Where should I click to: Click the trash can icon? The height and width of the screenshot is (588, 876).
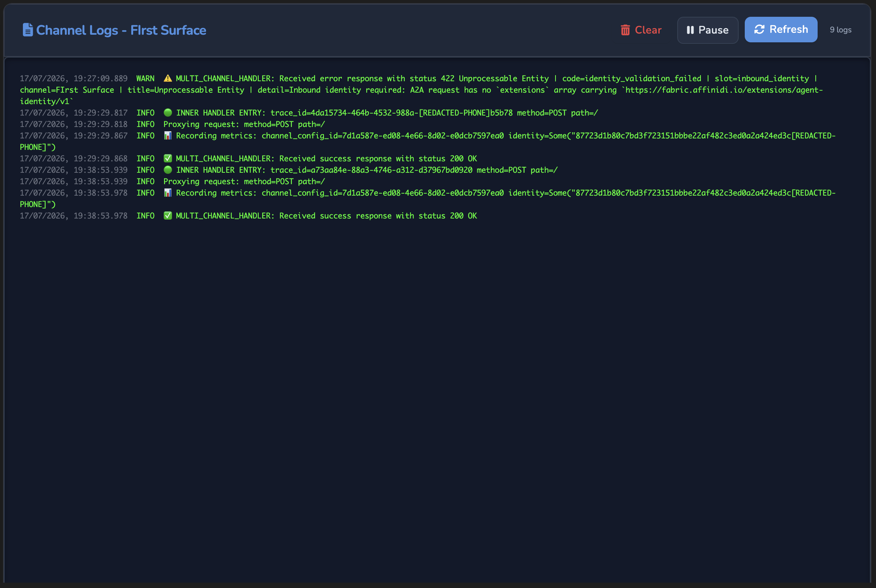tap(625, 30)
